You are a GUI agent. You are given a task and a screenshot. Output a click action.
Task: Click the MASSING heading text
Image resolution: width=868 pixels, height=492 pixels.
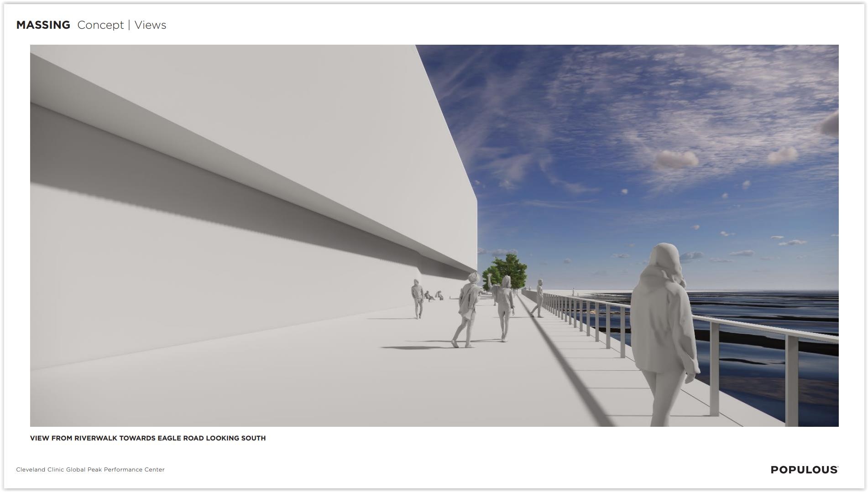pos(43,25)
